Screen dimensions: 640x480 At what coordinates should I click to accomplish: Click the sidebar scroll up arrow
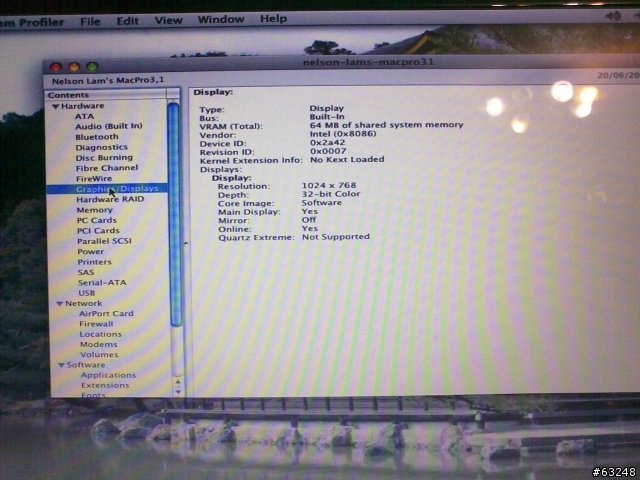click(178, 382)
